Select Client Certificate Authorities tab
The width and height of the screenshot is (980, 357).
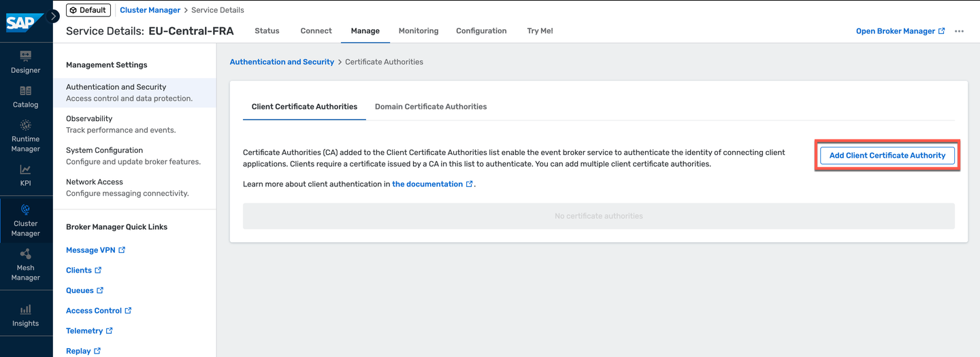pos(304,107)
